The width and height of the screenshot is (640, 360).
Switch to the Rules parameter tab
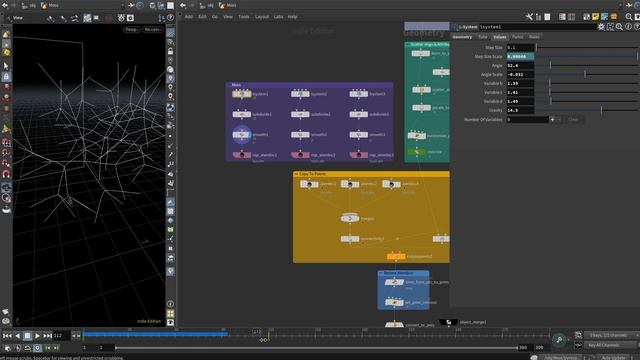pos(534,37)
